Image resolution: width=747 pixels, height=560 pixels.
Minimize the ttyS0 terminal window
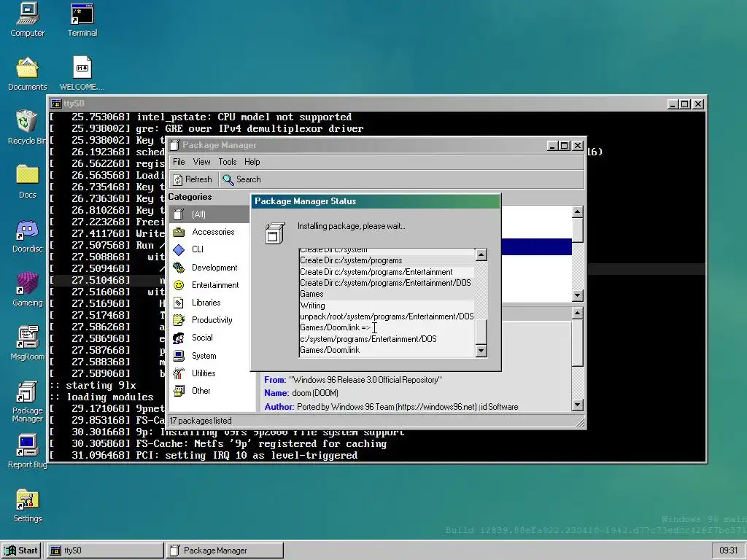[672, 104]
